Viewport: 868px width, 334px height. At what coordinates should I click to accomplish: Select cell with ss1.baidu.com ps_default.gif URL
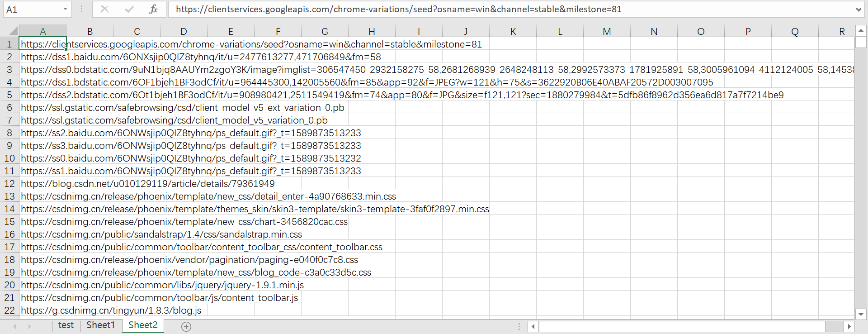point(42,171)
